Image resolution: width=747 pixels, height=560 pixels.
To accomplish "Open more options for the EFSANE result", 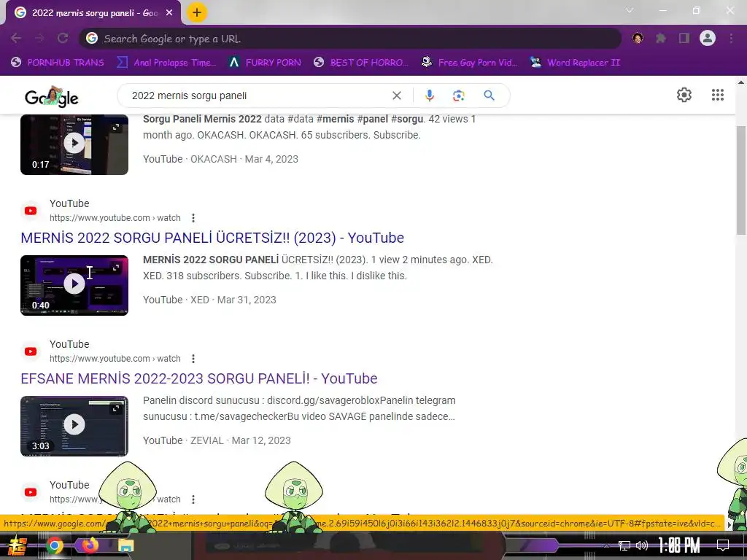I will [x=193, y=359].
